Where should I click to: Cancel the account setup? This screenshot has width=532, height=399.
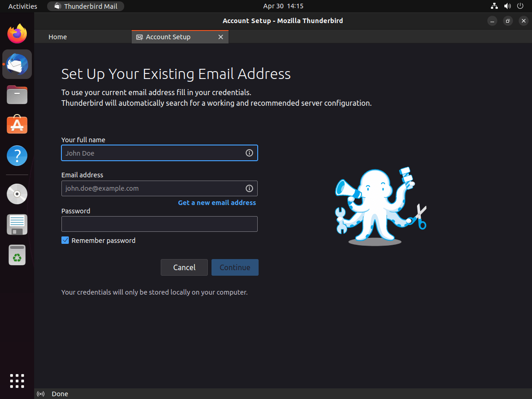pos(184,267)
